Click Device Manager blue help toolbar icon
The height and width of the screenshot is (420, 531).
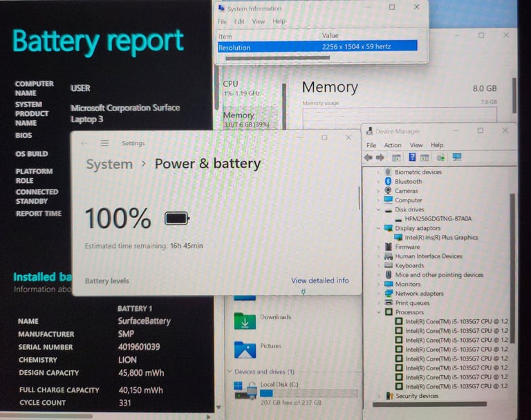click(412, 157)
